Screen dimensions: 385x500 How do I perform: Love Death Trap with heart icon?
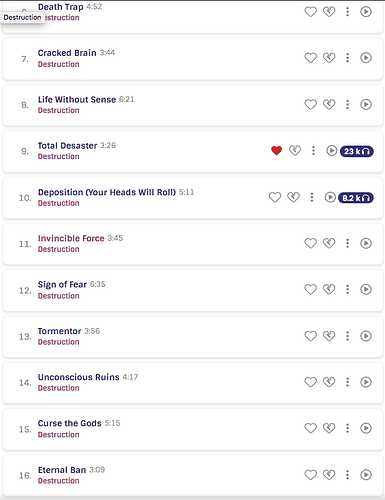[x=310, y=12]
